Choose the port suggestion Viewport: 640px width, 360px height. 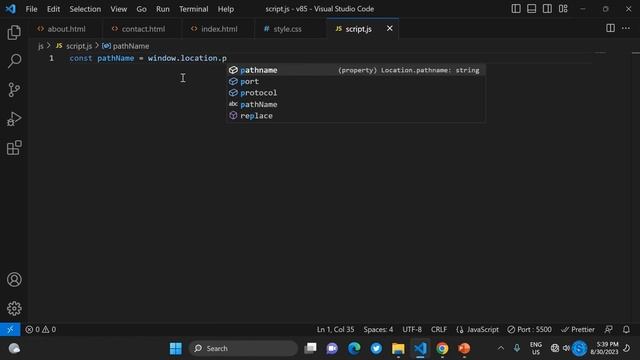click(x=356, y=82)
